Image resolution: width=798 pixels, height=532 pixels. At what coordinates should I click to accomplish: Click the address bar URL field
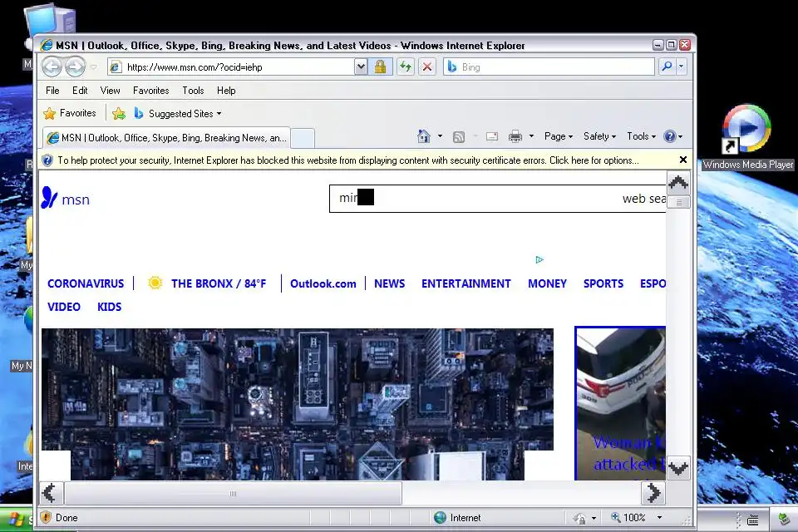239,66
